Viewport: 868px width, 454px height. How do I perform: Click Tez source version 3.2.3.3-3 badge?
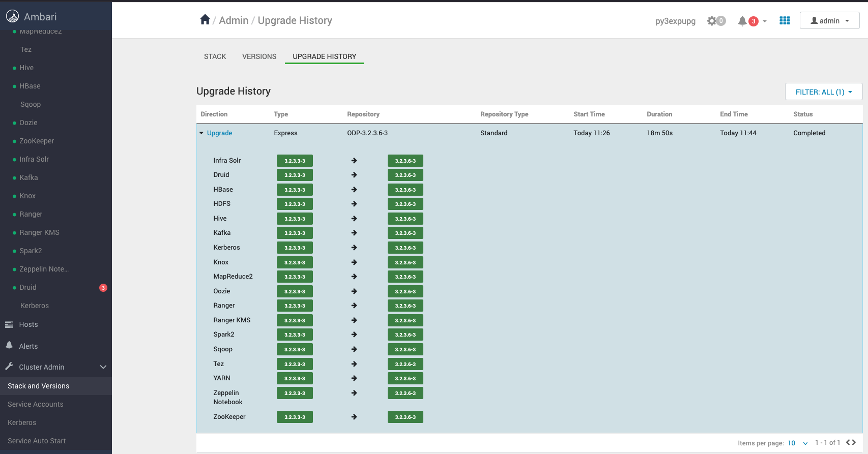[295, 364]
